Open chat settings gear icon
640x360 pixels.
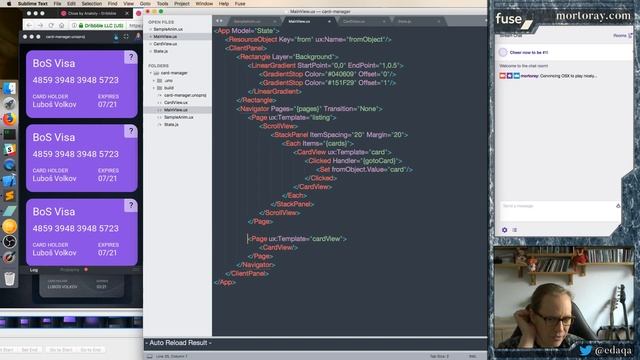tap(504, 230)
